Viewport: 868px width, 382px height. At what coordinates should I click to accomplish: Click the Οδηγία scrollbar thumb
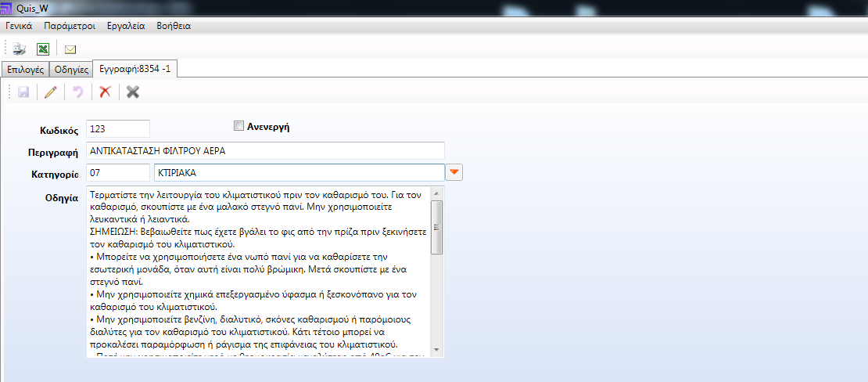[x=437, y=227]
